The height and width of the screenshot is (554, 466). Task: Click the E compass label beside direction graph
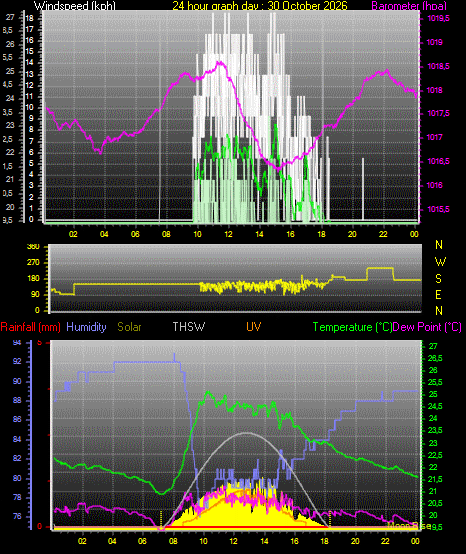(438, 295)
